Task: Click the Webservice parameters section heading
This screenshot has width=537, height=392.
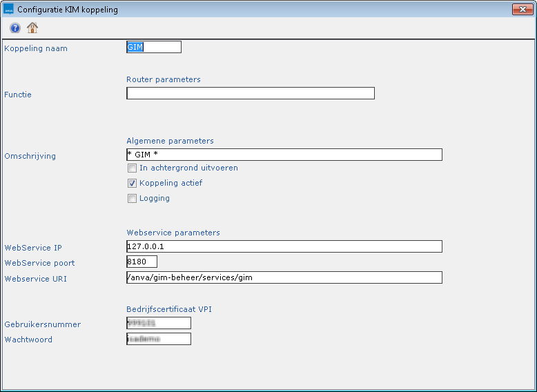Action: pyautogui.click(x=173, y=233)
